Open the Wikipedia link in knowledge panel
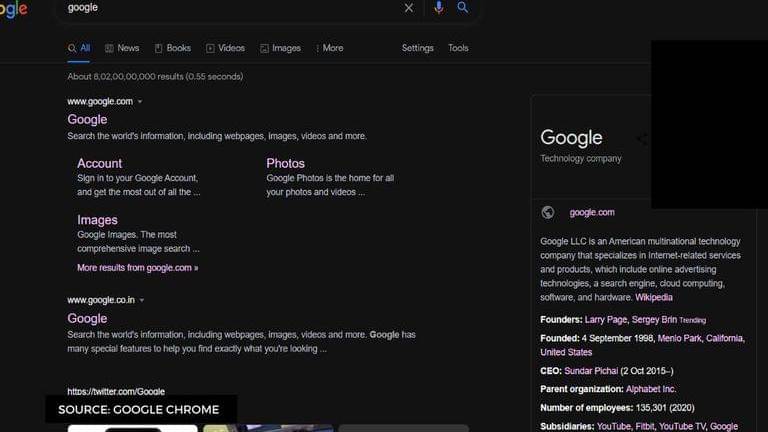 (x=653, y=297)
